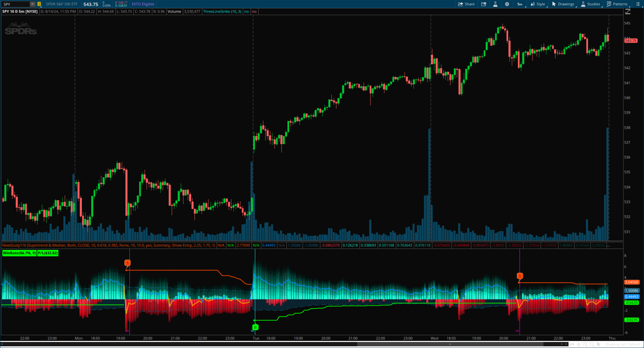The height and width of the screenshot is (348, 644).
Task: Click the 543.78 current price tag
Action: tap(631, 41)
